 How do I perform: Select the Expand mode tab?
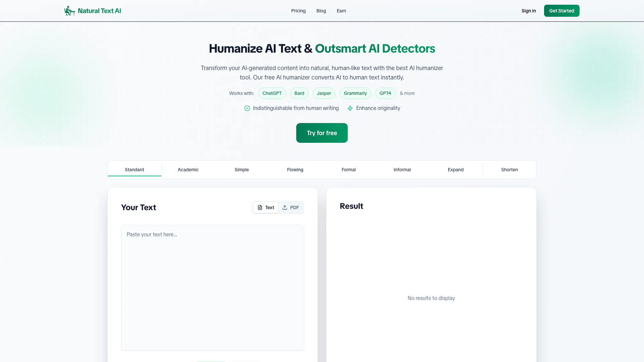tap(455, 170)
